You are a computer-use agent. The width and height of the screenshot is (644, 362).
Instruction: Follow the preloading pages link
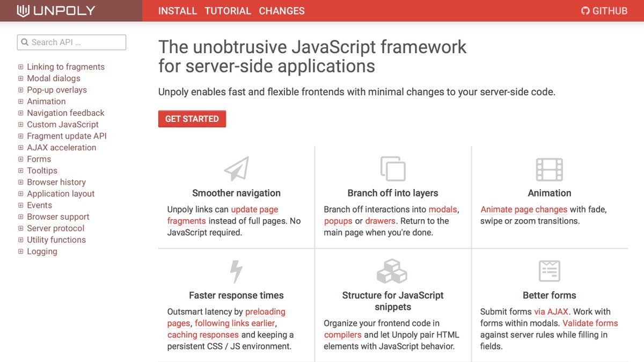click(226, 317)
